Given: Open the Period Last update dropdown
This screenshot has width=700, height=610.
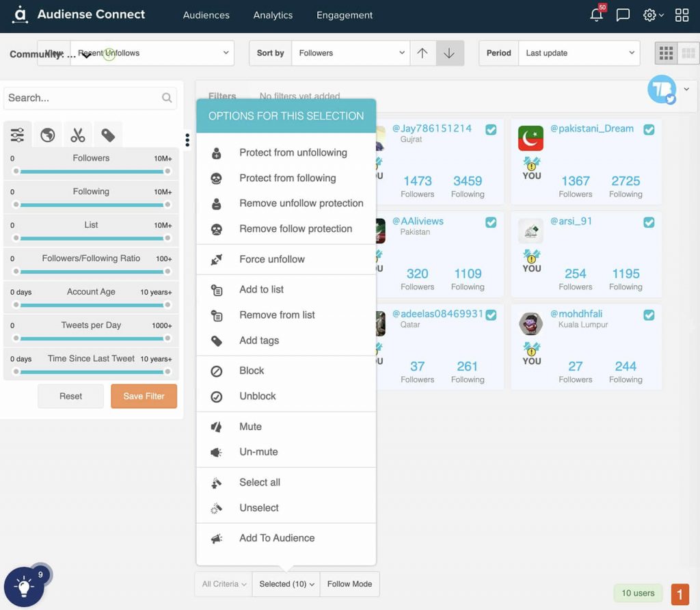Looking at the screenshot, I should [x=579, y=53].
